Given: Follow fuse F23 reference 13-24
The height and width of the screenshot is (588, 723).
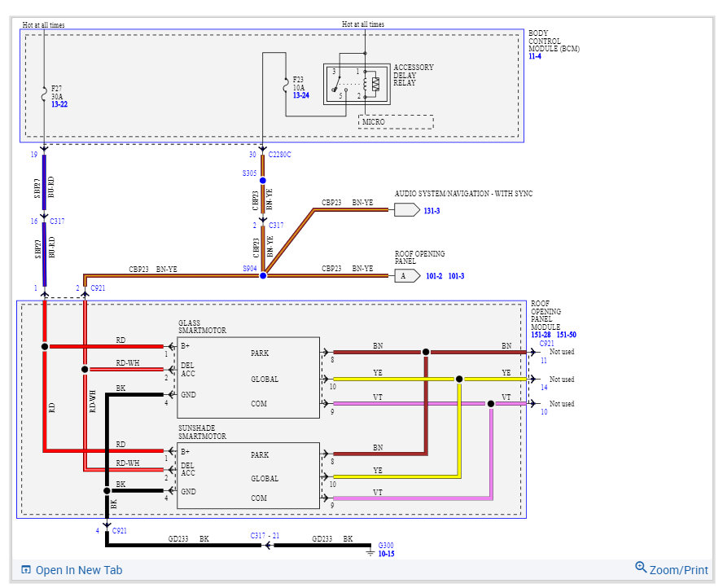Looking at the screenshot, I should (x=300, y=95).
